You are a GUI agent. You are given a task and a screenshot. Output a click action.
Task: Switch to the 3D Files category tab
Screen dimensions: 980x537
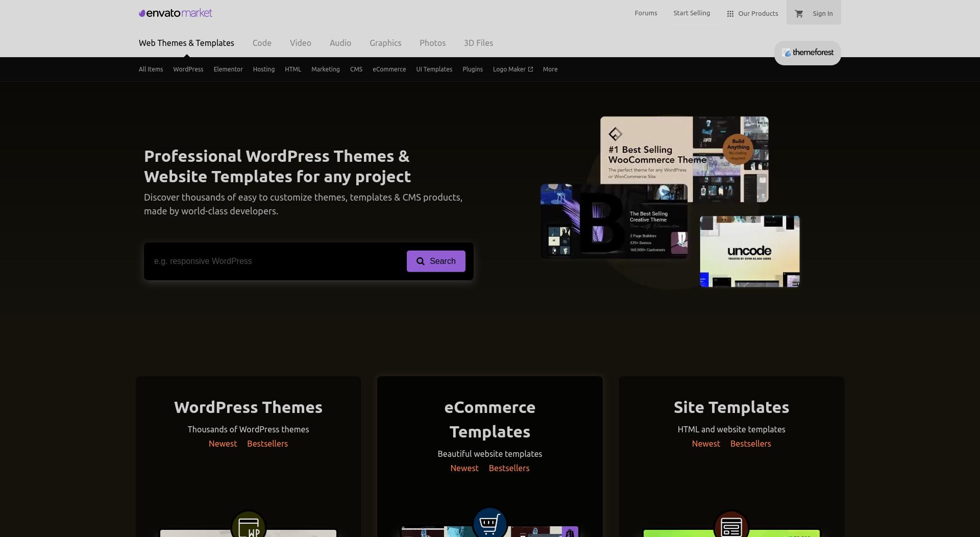click(478, 43)
